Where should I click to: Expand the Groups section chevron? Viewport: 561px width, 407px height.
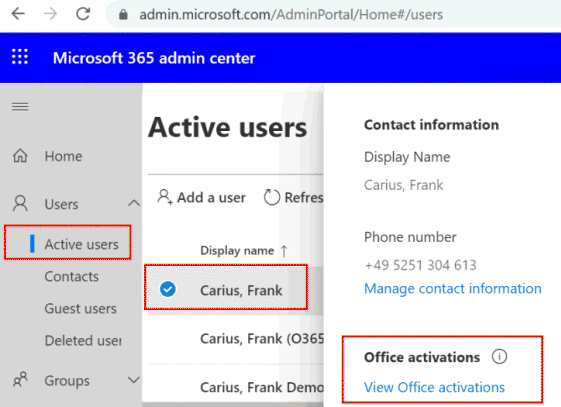coord(134,380)
